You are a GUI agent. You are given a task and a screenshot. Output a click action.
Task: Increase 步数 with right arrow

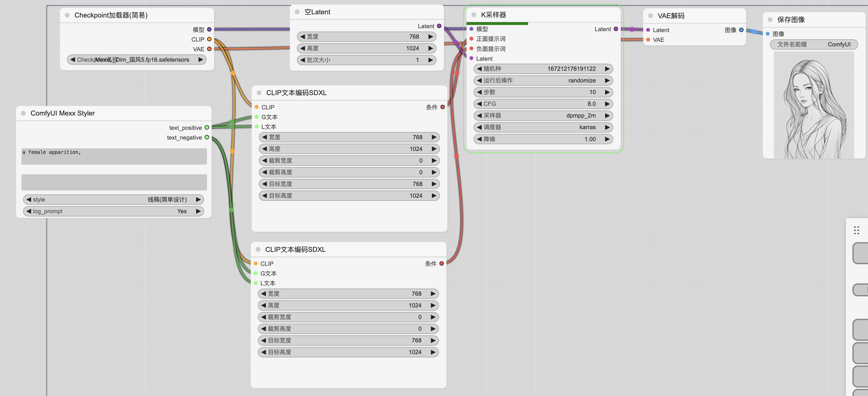[x=607, y=92]
